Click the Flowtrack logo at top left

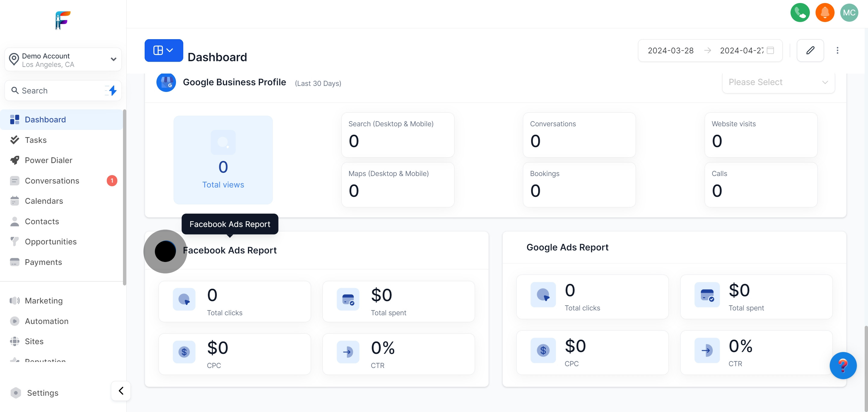pyautogui.click(x=62, y=20)
